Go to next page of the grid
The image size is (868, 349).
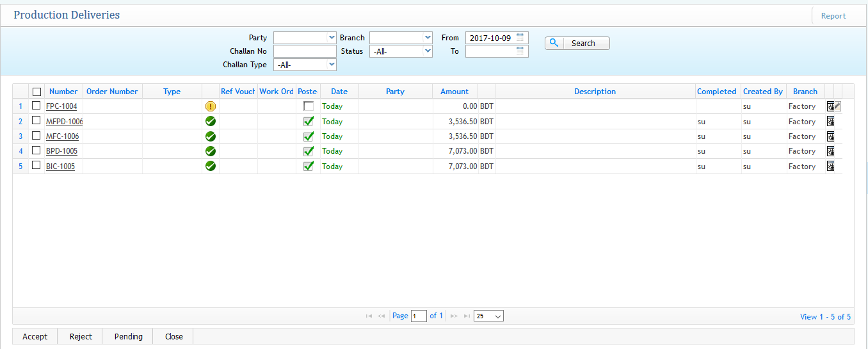pyautogui.click(x=454, y=316)
